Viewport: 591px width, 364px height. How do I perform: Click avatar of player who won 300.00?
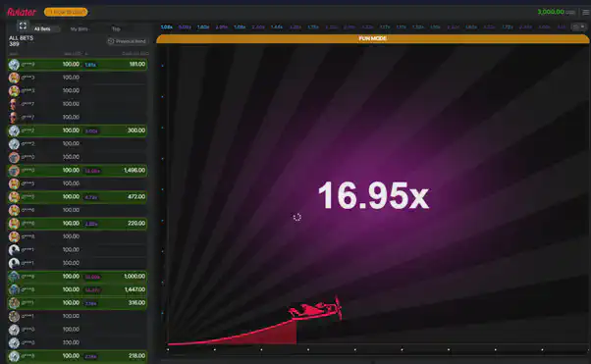click(14, 130)
